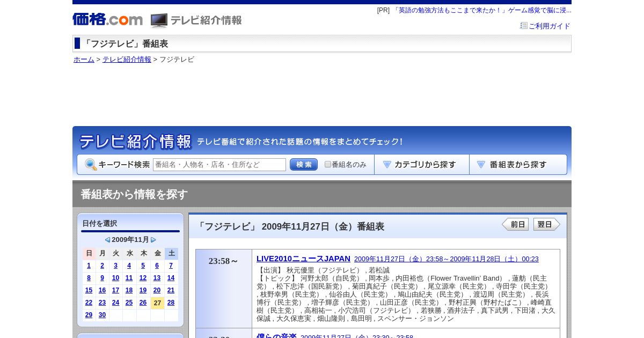644x338 pixels.
Task: Select November 16 in calendar
Action: (x=103, y=290)
